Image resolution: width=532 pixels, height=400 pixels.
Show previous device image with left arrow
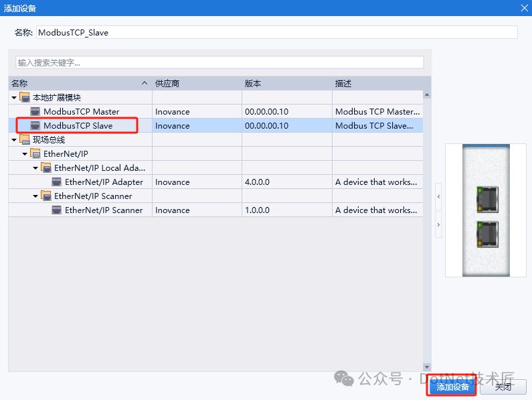(439, 196)
